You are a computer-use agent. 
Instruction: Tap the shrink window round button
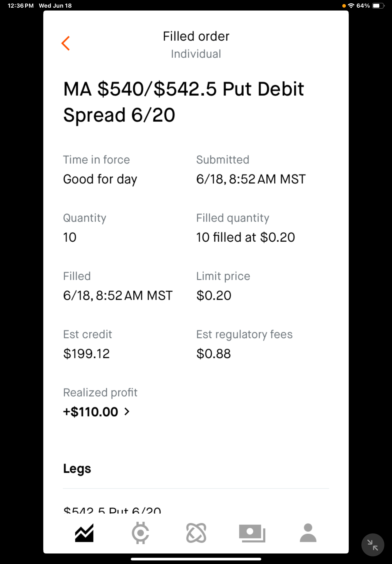coord(373,545)
